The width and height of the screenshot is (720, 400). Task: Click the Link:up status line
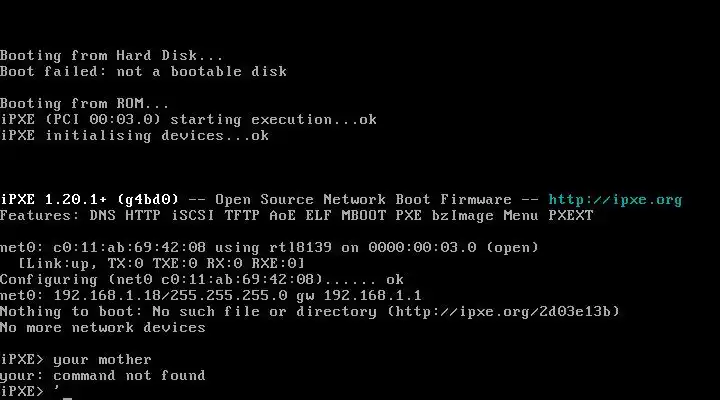tap(161, 264)
